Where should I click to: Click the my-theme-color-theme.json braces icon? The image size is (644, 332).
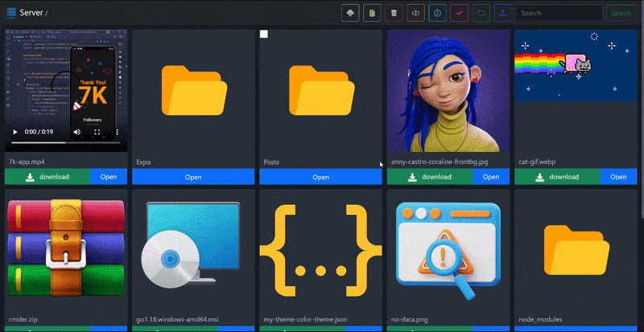tap(320, 250)
